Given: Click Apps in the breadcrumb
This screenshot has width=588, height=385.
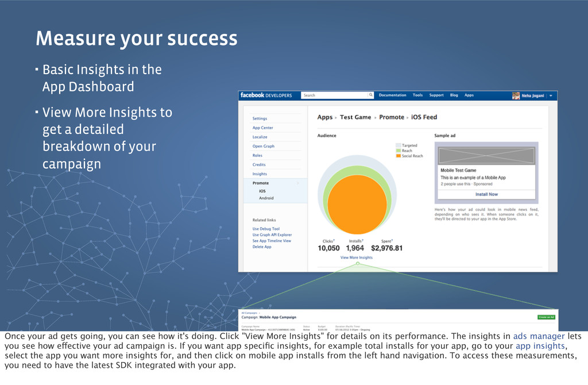Looking at the screenshot, I should 325,117.
